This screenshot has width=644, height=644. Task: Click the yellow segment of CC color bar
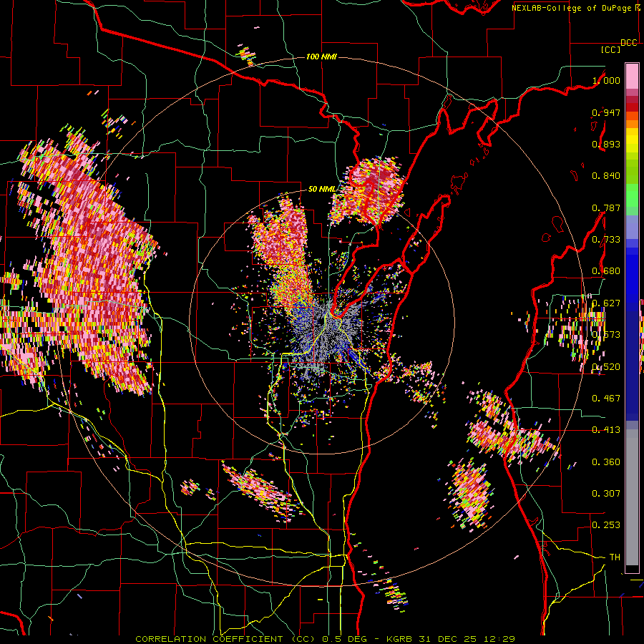coord(632,142)
